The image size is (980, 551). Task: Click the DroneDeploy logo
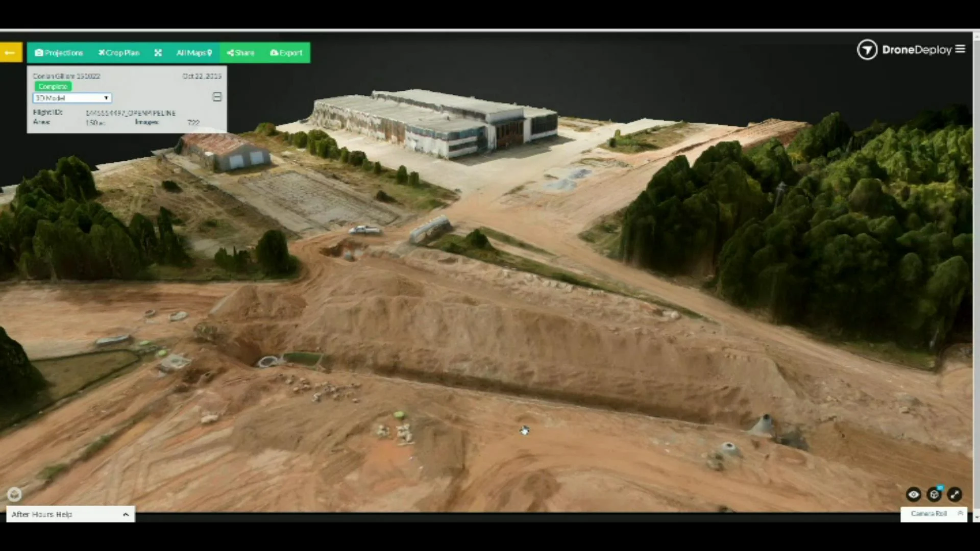click(x=867, y=49)
